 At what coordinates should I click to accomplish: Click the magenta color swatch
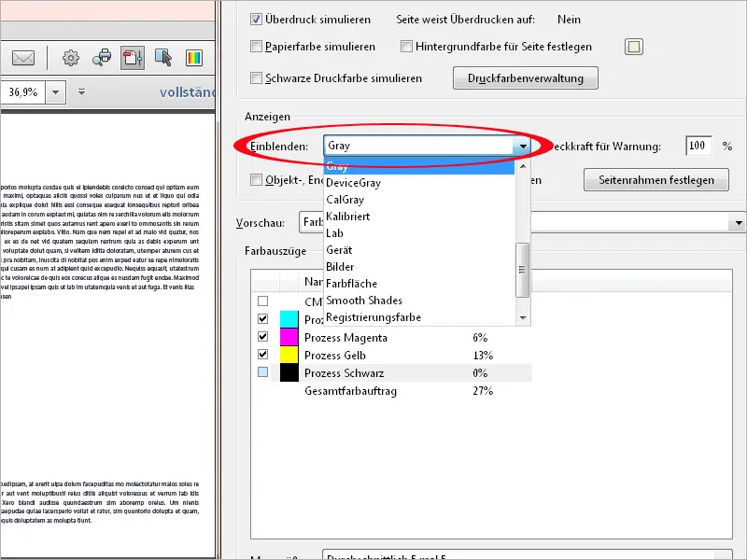click(x=289, y=337)
